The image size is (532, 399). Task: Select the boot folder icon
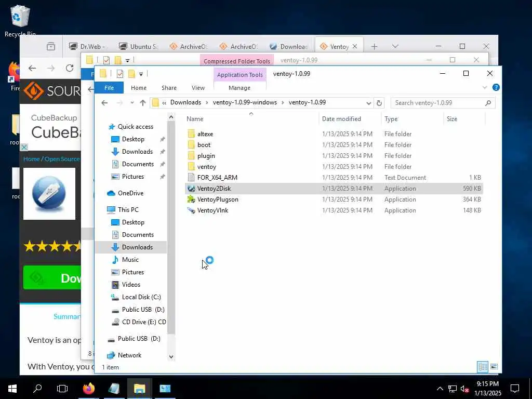(x=191, y=145)
